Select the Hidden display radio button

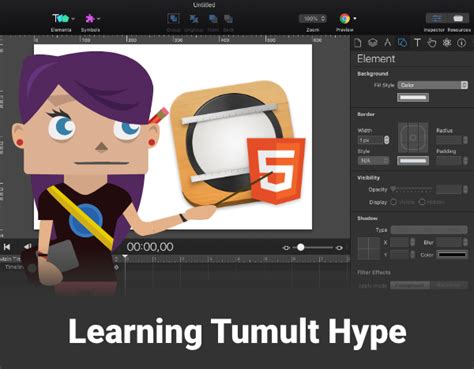tap(422, 202)
